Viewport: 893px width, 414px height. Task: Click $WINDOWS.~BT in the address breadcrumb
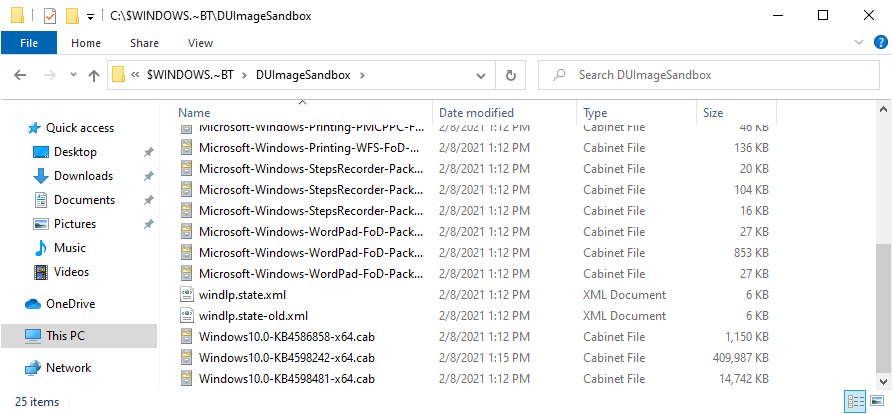[190, 75]
